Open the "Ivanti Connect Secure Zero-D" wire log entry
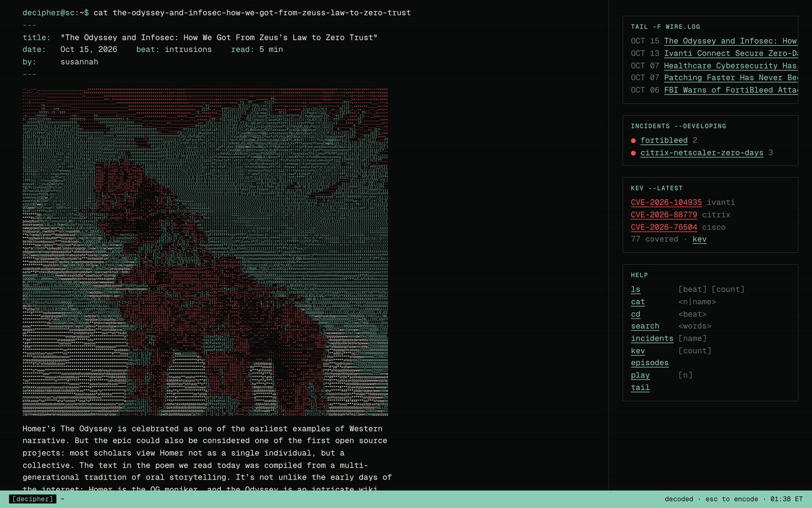The width and height of the screenshot is (812, 508). pos(731,53)
